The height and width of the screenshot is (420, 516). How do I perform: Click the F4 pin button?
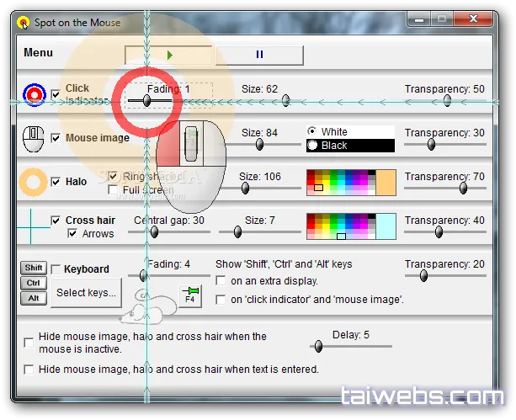tap(190, 295)
